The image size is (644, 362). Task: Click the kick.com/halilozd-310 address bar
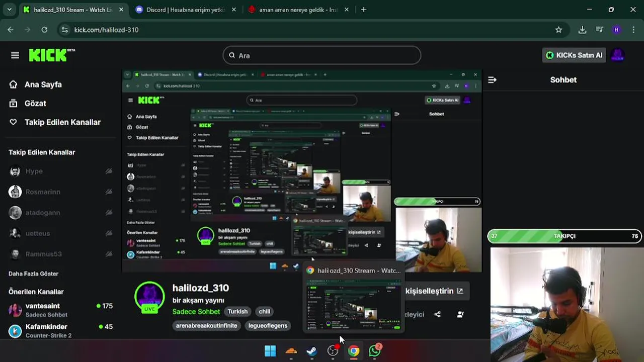[312, 30]
